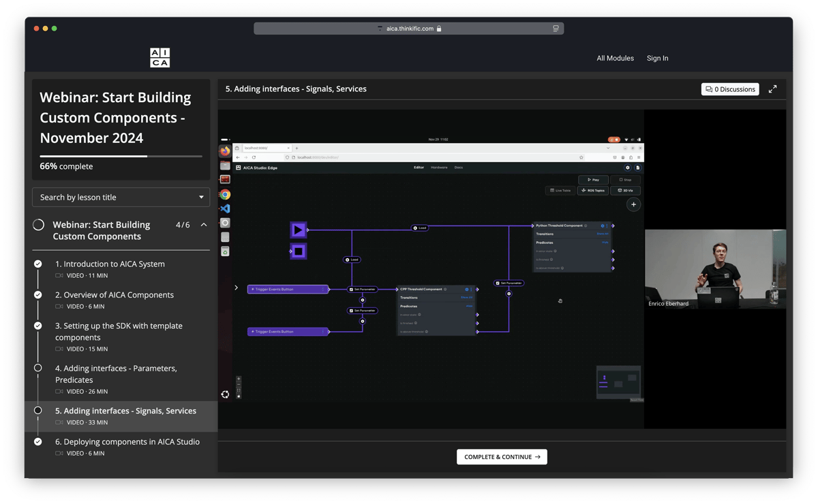Click the Load label on the top horizontal edge
Viewport: 818px width, 504px height.
click(420, 228)
